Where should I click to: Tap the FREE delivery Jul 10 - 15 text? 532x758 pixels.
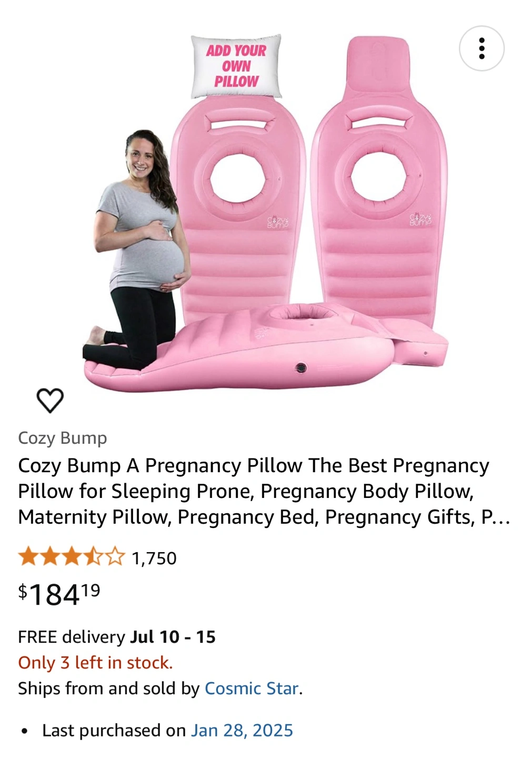coord(117,636)
